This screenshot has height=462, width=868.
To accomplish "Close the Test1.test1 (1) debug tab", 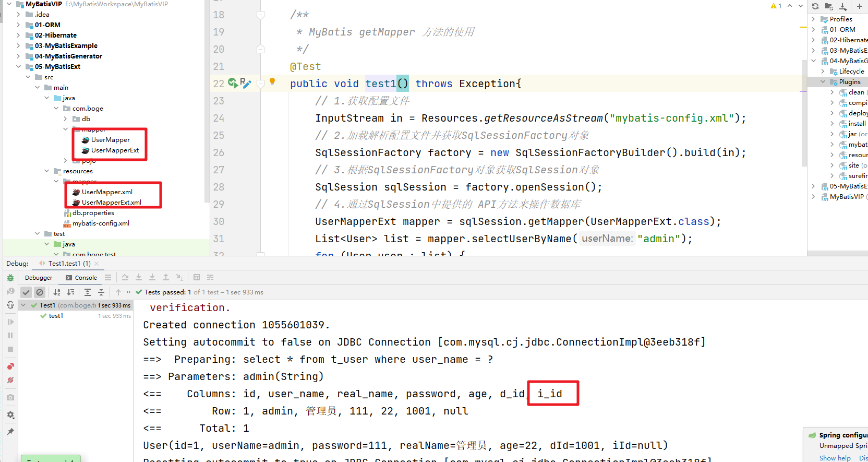I will (97, 264).
